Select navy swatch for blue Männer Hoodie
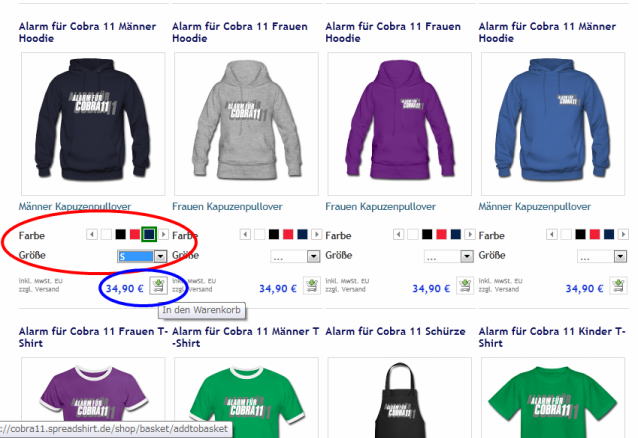 tap(609, 234)
